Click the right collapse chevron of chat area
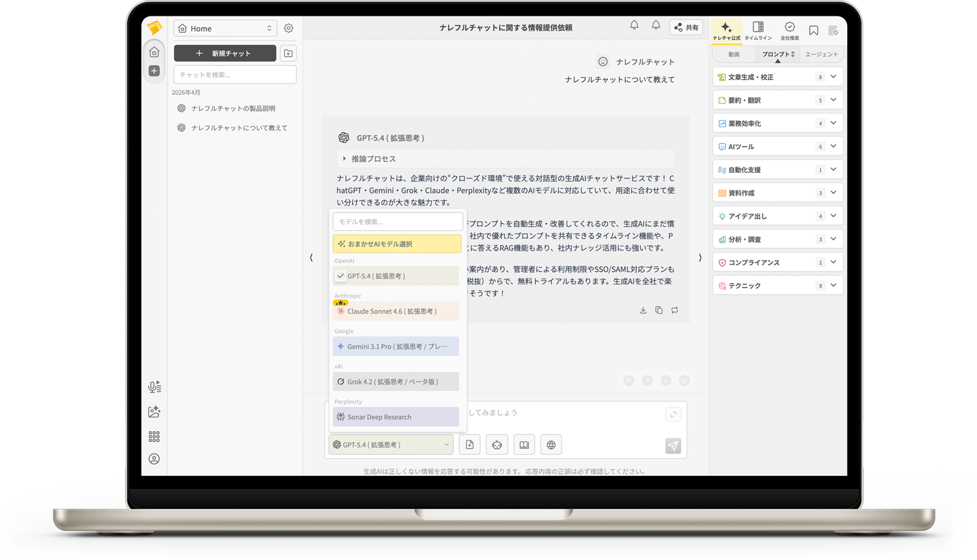977x560 pixels. [700, 257]
